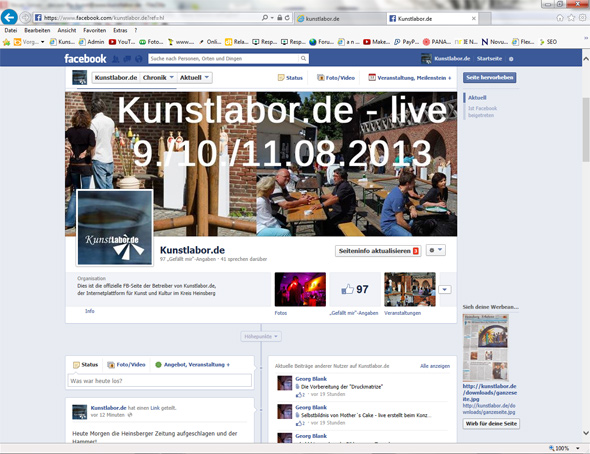
Task: Open the Höhepunkte dropdown
Action: [x=261, y=336]
